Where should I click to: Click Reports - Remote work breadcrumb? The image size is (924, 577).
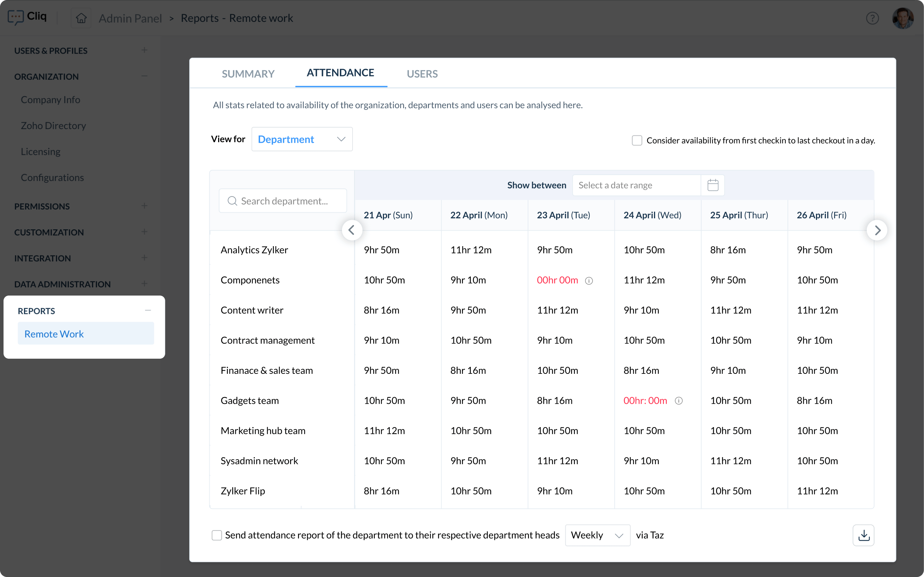tap(237, 18)
